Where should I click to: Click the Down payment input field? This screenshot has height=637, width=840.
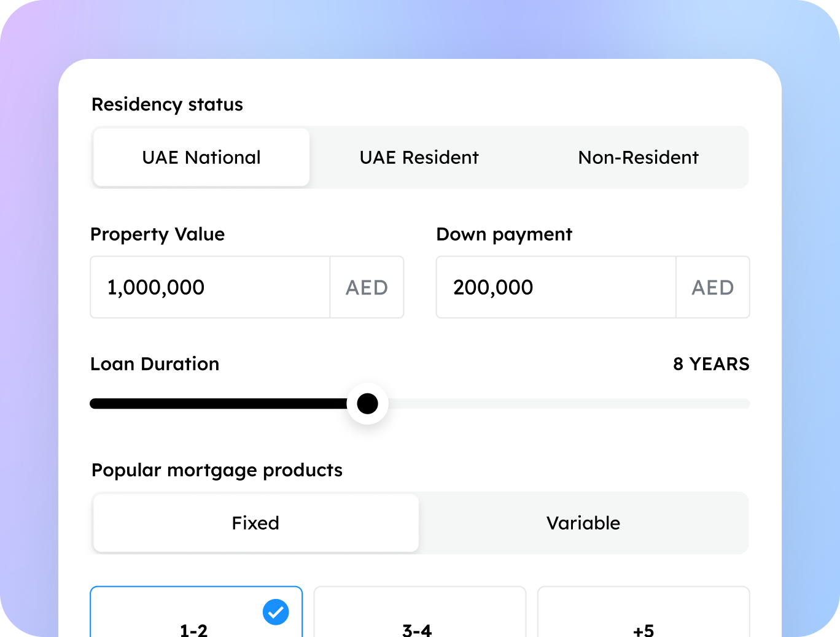coord(556,287)
